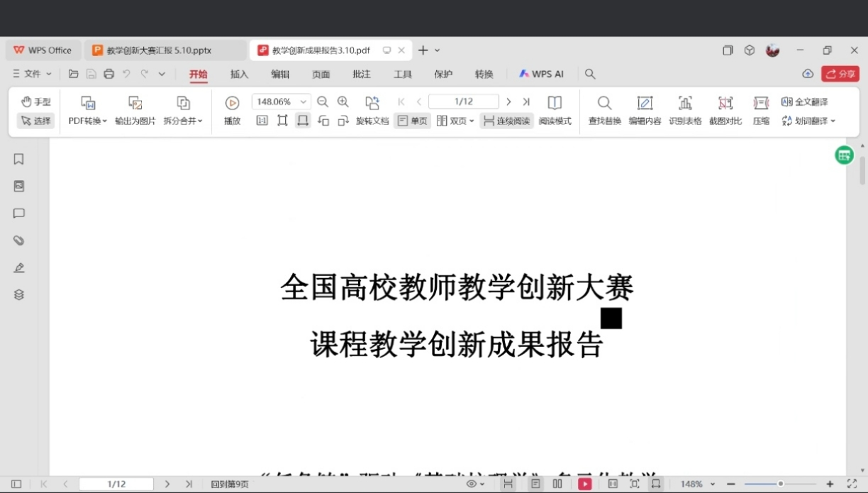
Task: Click the 查找替换 search tool
Action: tap(604, 111)
